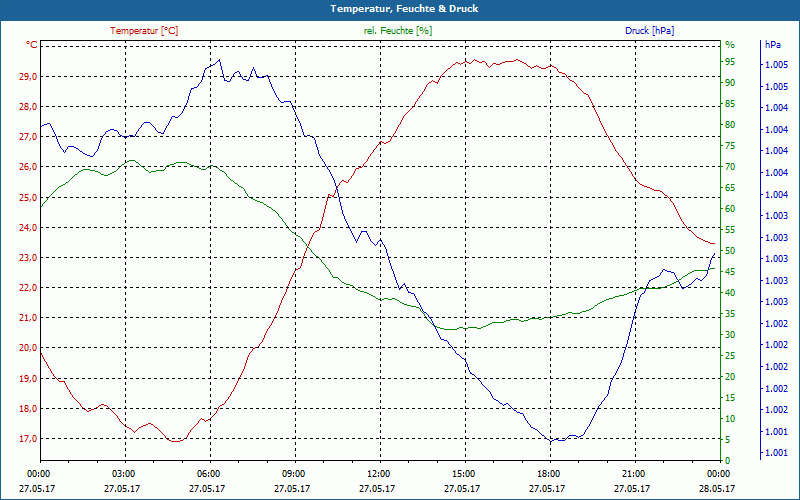Click the 28,0 temperature axis value
Image resolution: width=800 pixels, height=500 pixels.
point(28,107)
